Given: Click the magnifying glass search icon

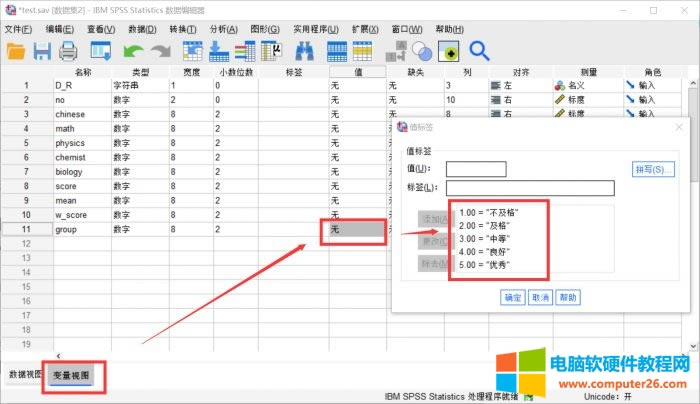Looking at the screenshot, I should pyautogui.click(x=479, y=51).
